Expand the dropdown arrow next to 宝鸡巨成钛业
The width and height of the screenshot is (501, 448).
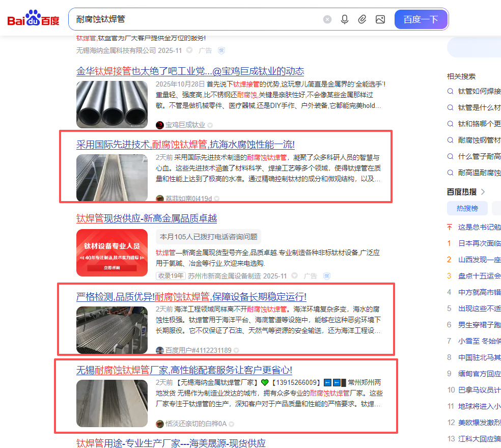click(210, 125)
